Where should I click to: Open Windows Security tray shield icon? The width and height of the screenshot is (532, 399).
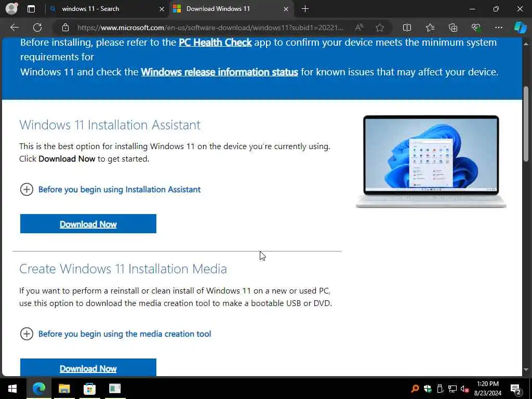click(x=427, y=389)
